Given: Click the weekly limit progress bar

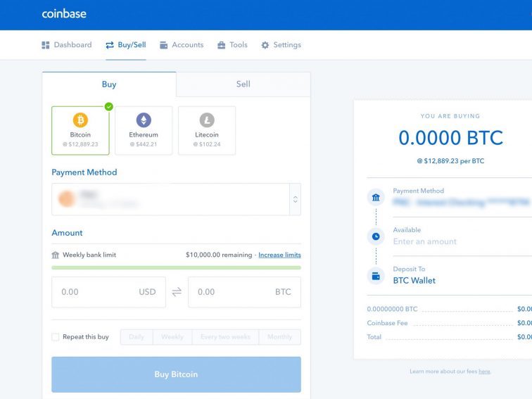Looking at the screenshot, I should (x=176, y=267).
